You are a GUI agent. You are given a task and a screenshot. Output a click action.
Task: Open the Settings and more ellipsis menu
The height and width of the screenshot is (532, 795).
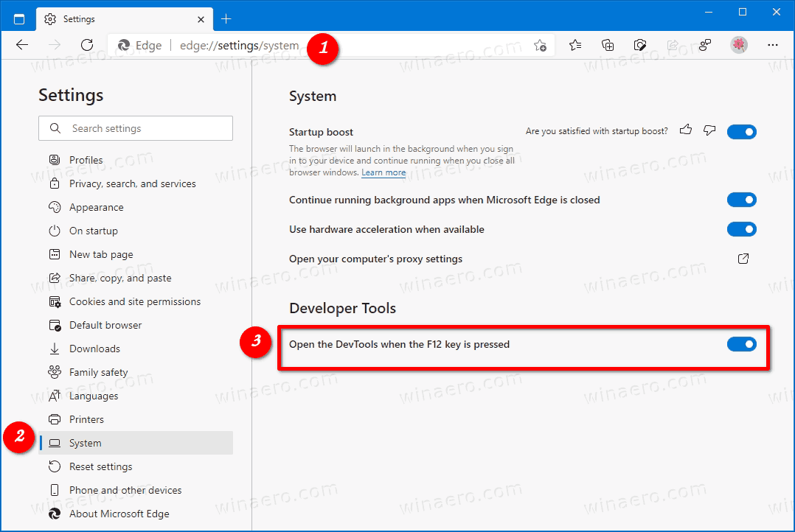(773, 45)
